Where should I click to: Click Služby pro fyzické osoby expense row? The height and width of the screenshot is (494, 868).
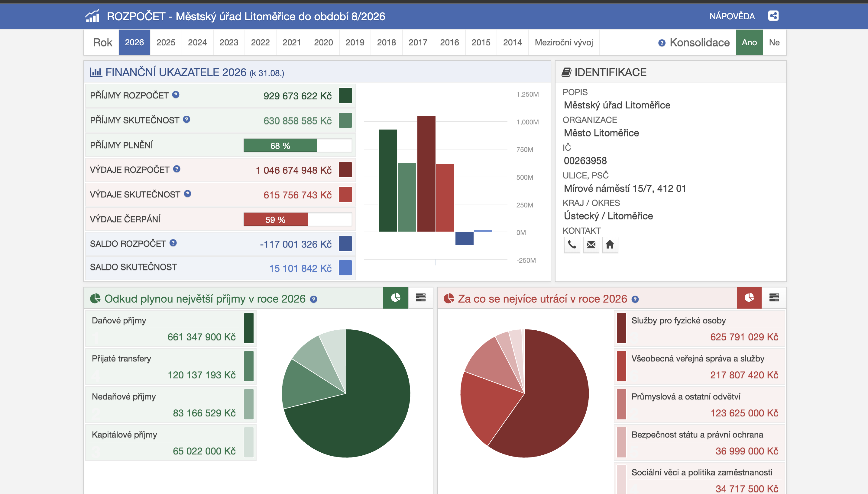coord(700,329)
